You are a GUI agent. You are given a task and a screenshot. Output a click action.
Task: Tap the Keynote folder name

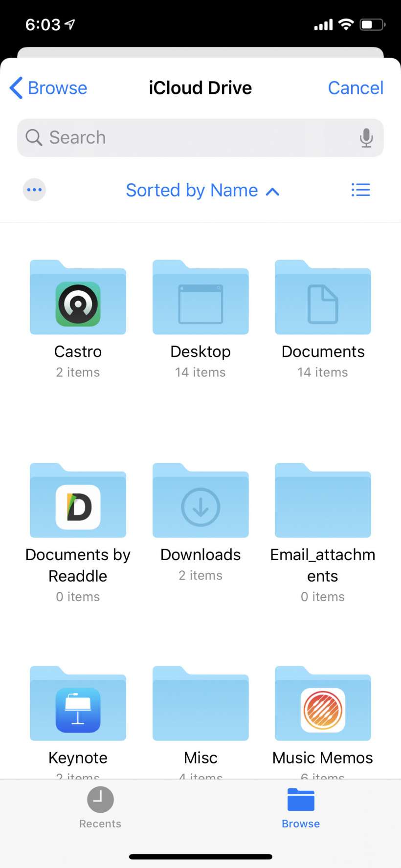point(78,758)
